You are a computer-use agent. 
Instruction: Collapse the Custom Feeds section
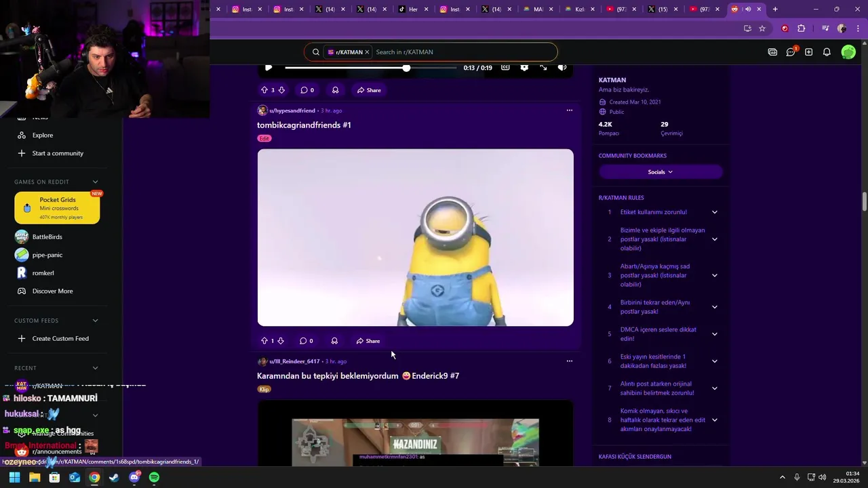95,321
